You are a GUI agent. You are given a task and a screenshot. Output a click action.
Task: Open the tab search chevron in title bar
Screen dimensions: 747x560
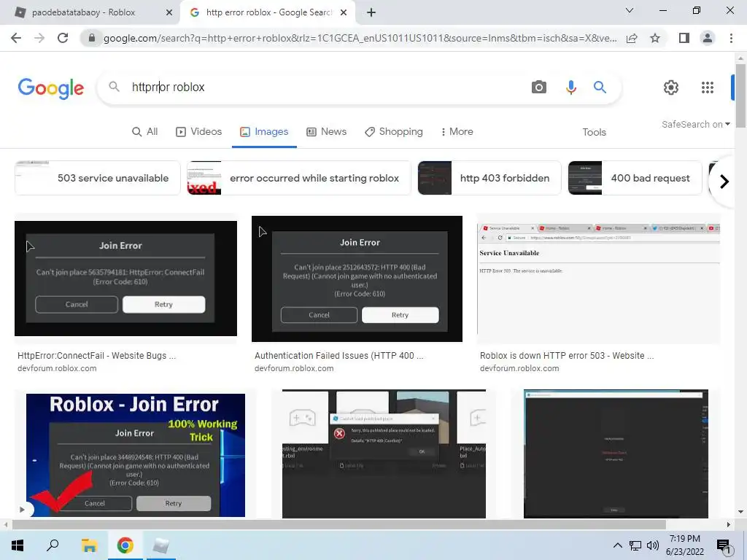point(630,10)
